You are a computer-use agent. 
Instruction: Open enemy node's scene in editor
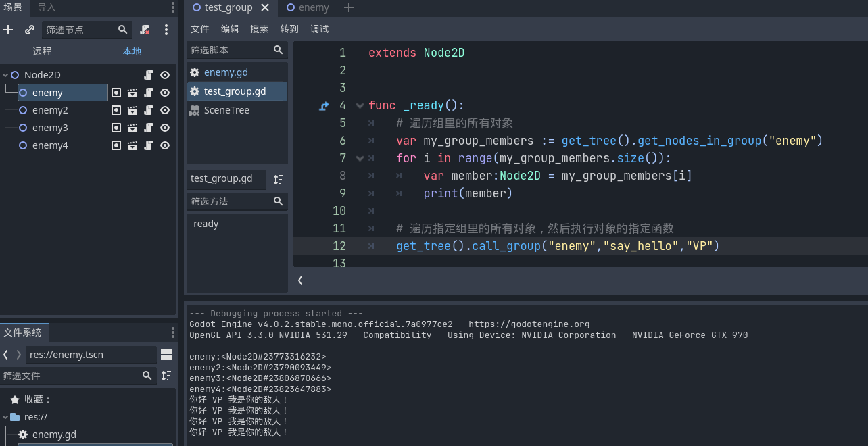(x=132, y=93)
